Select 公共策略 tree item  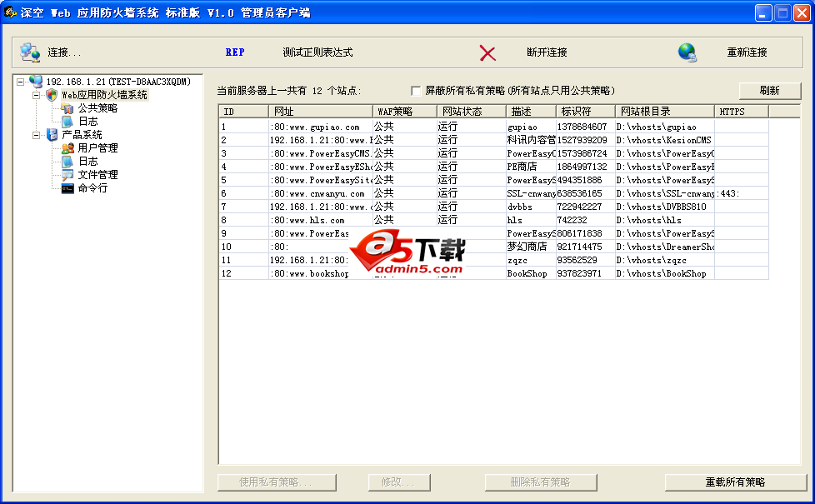tap(97, 108)
